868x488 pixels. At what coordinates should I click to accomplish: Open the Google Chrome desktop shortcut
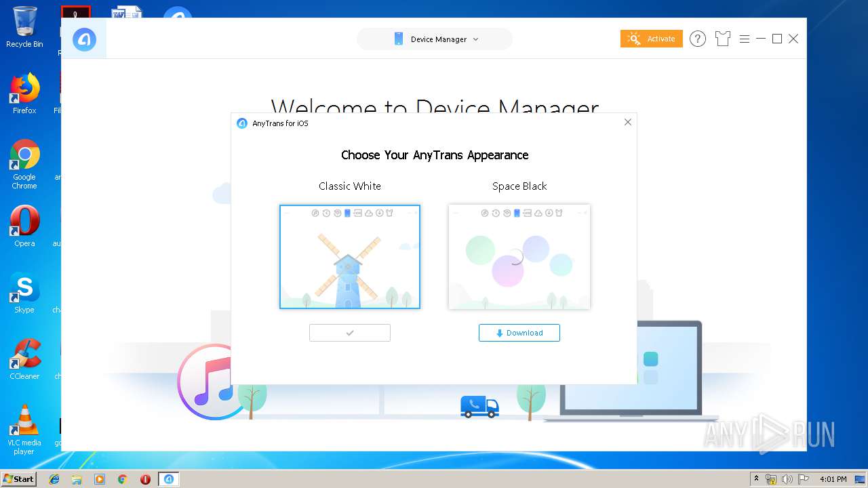(x=24, y=165)
